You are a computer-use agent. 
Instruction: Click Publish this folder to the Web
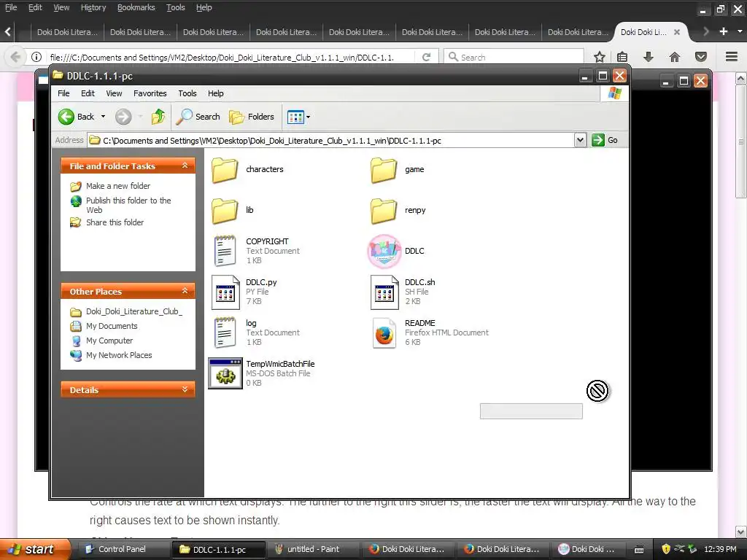click(128, 205)
